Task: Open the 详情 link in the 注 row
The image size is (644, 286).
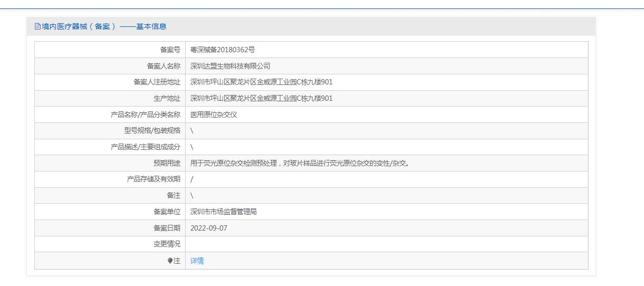Action: tap(197, 261)
